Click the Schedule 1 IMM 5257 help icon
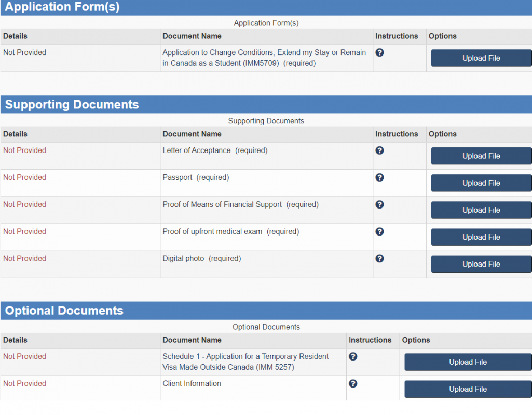The height and width of the screenshot is (415, 532). click(x=353, y=356)
